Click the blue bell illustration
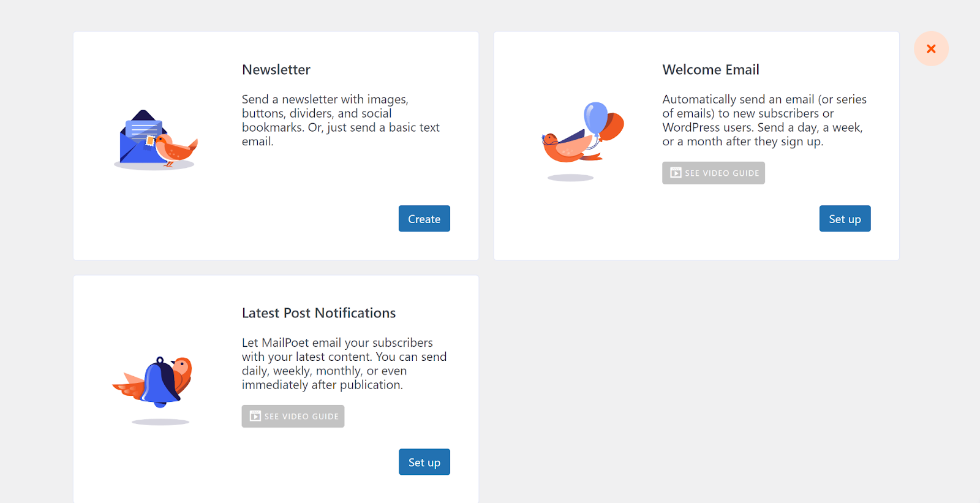The height and width of the screenshot is (503, 980). coord(159,382)
